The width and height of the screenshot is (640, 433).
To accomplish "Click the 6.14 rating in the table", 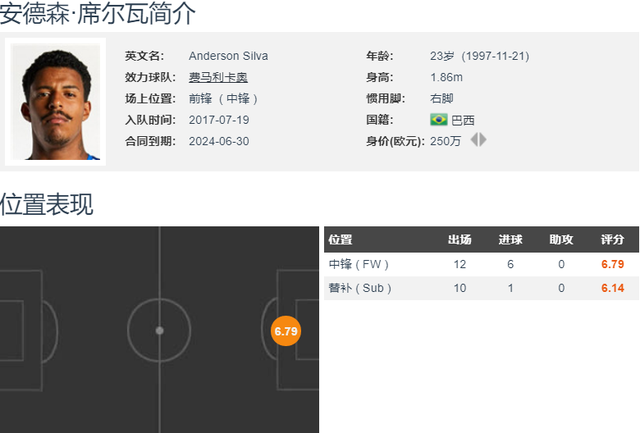I will pos(613,288).
